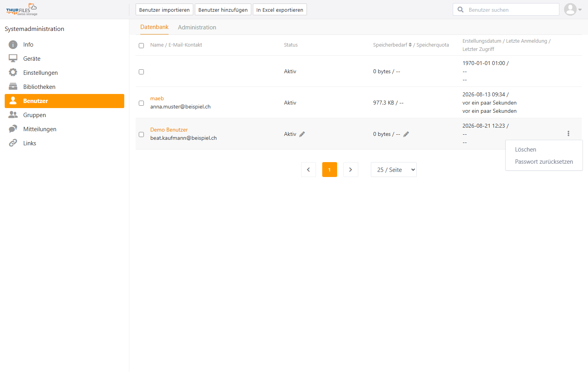Open the Demo Benutzer user link
Viewport: 588px width, 372px height.
169,130
